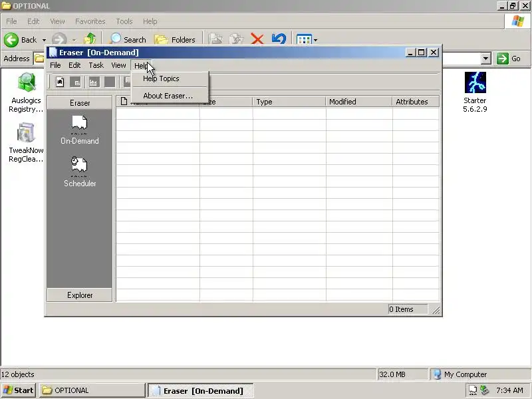Click the blue Undo arrow icon
Viewport: 532px width, 399px height.
(279, 39)
